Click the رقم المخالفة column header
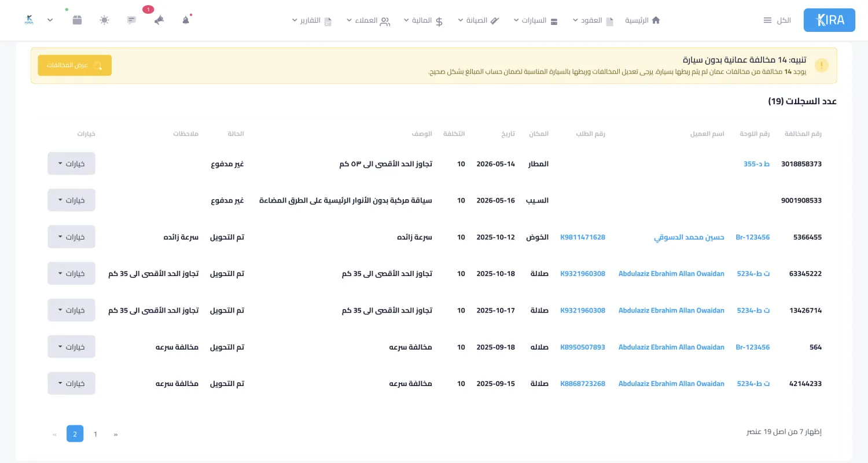868x463 pixels. point(803,134)
